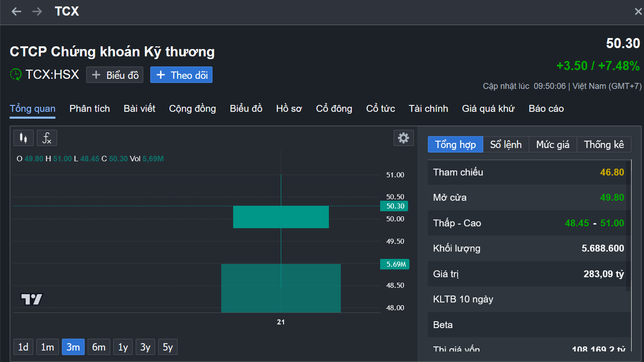644x362 pixels.
Task: Go to the Tài chính tab
Action: pos(428,109)
